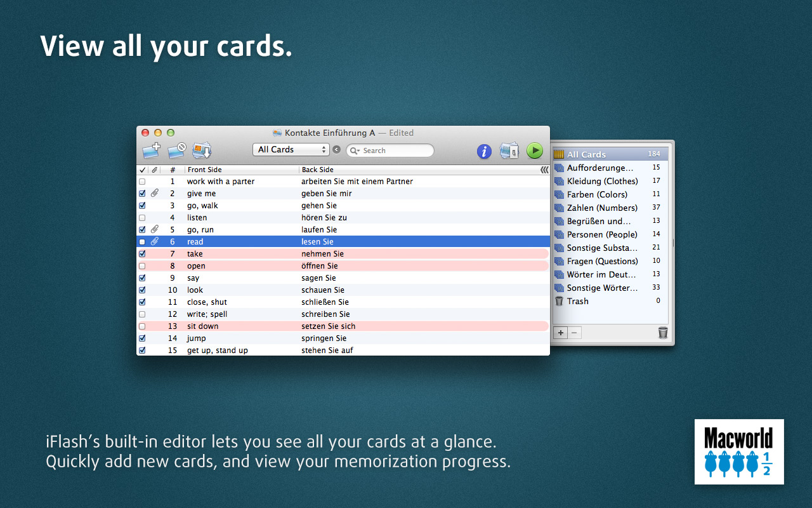Click the trash can icon at drawer bottom
Viewport: 812px width, 508px height.
pos(662,333)
